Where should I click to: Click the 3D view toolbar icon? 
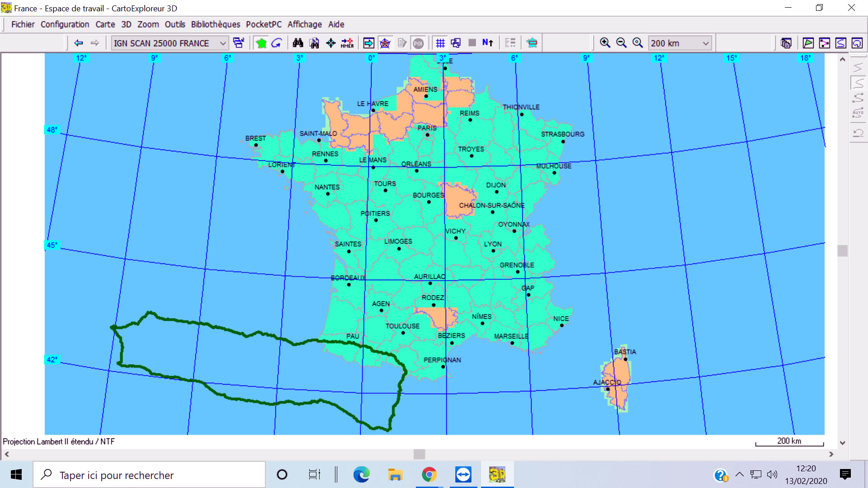(x=532, y=43)
